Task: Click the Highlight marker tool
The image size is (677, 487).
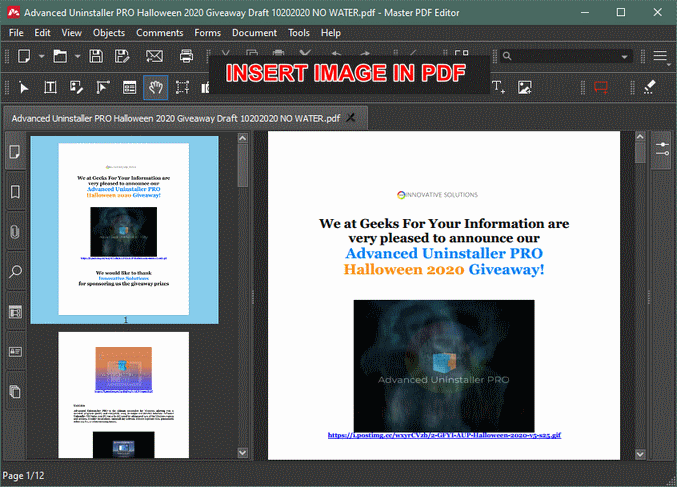Action: coord(649,87)
